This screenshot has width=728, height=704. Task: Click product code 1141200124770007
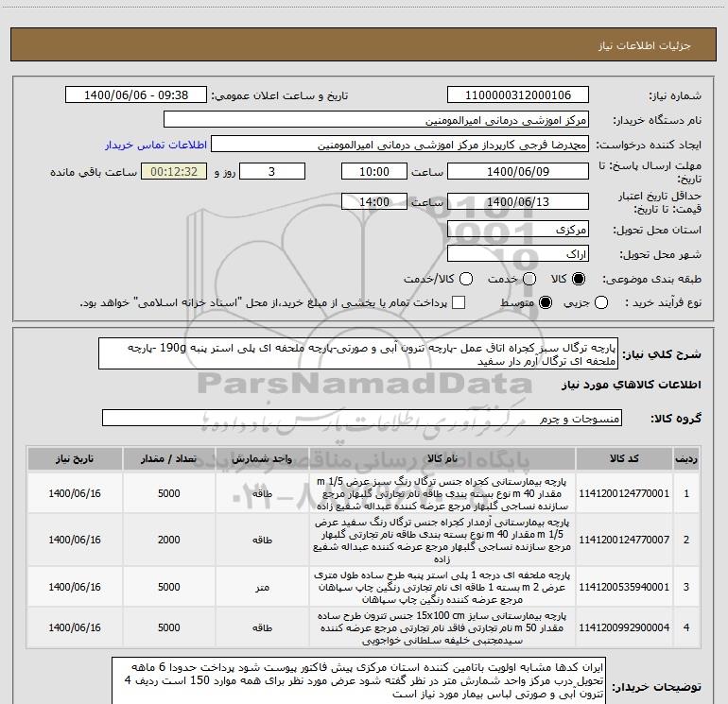624,540
